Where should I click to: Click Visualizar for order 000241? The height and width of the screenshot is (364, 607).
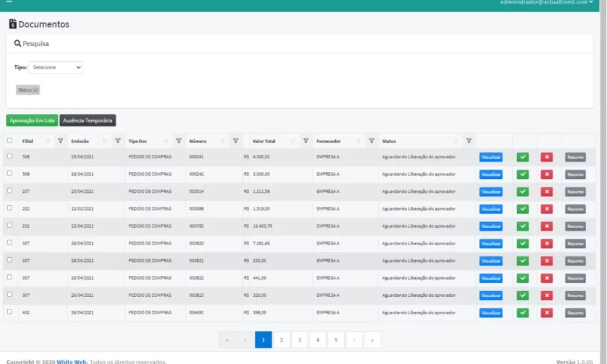[491, 157]
